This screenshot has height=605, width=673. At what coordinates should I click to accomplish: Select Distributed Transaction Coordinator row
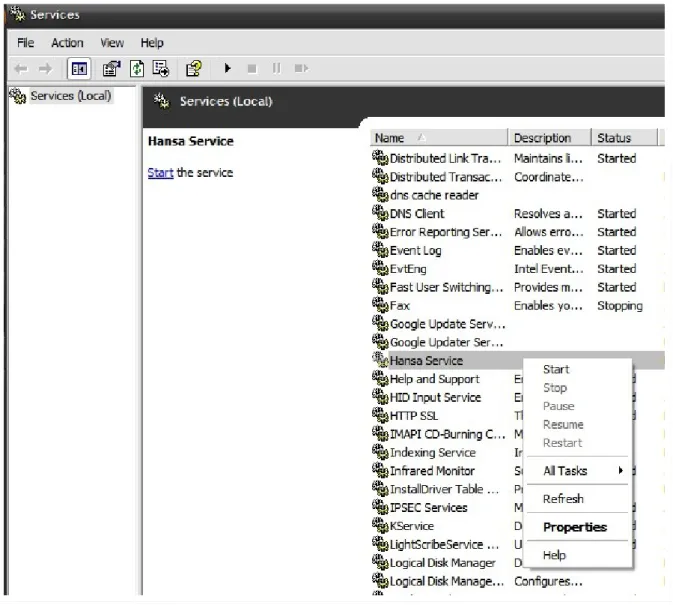[517, 177]
